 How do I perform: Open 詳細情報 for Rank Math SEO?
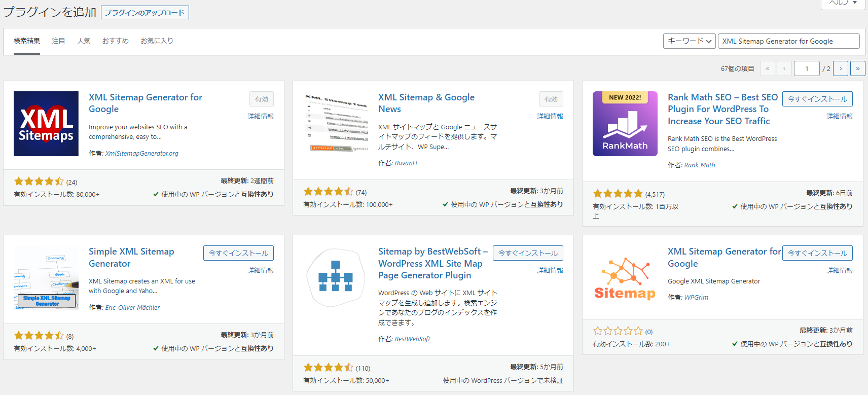point(840,117)
